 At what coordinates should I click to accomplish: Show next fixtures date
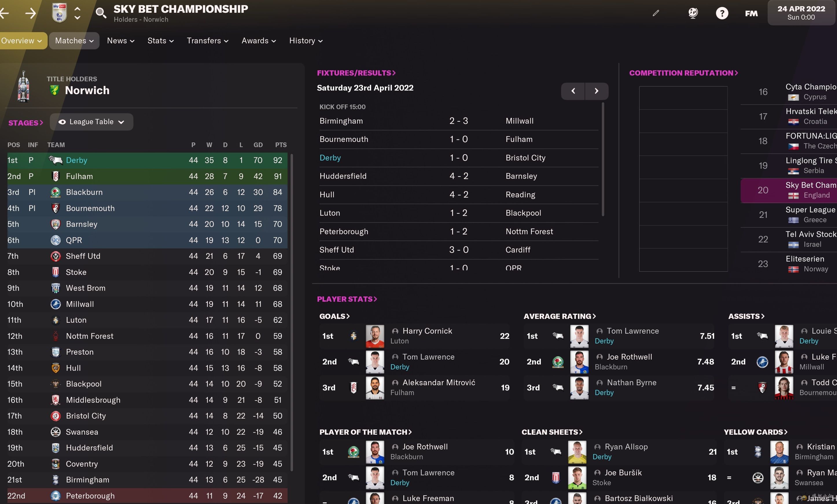(x=597, y=91)
